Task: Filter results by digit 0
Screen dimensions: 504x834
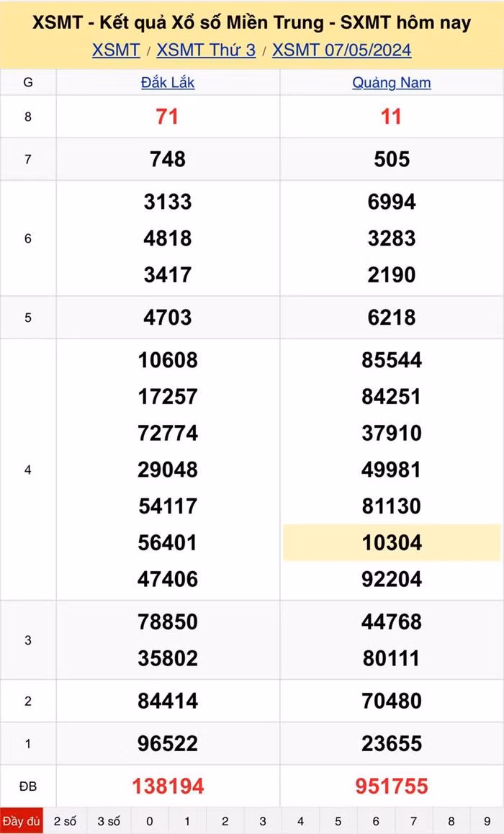Action: point(150,821)
